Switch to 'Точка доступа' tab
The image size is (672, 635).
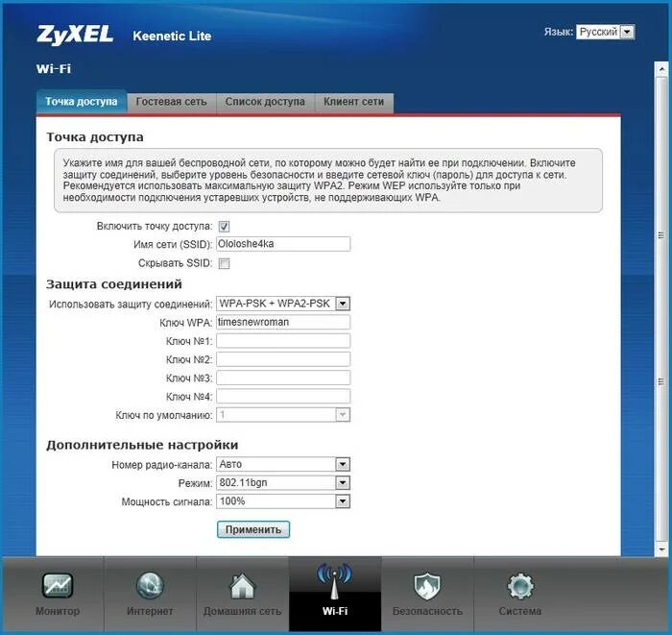pyautogui.click(x=82, y=102)
